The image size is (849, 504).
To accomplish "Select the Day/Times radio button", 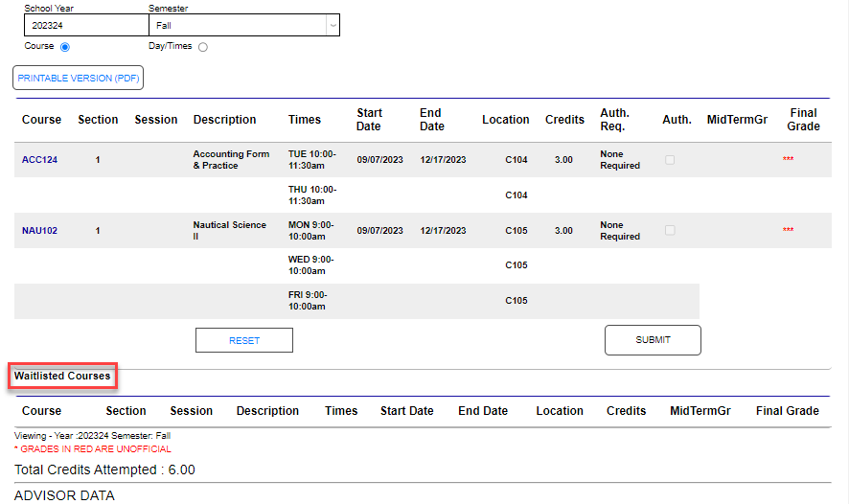I will tap(203, 47).
